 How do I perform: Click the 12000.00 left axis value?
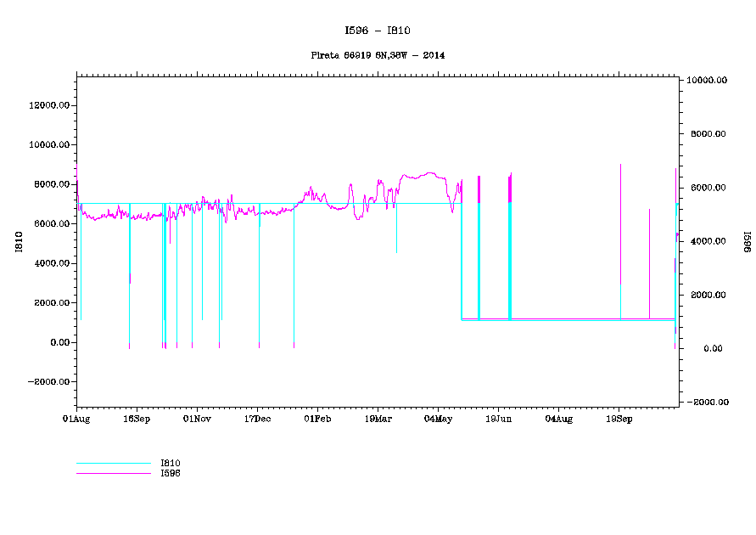point(49,105)
